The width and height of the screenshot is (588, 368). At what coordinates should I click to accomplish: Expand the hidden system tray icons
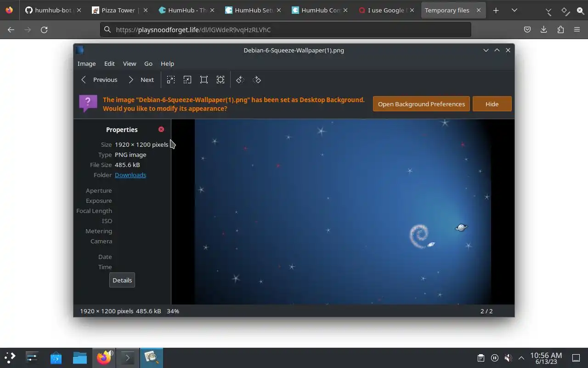tap(521, 358)
